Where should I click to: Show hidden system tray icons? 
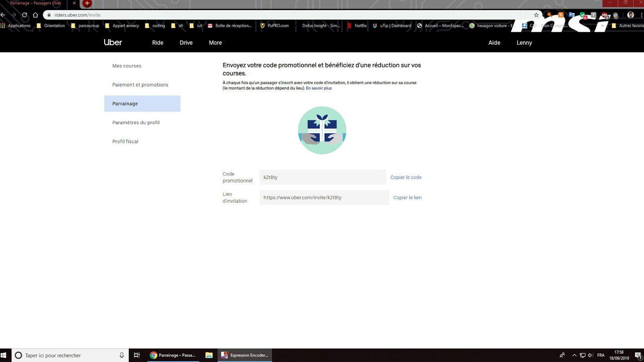tap(575, 355)
